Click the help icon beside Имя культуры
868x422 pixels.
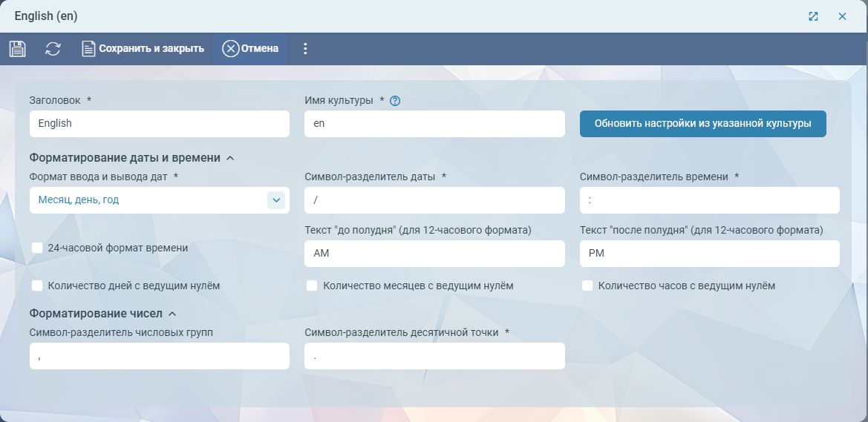tap(395, 101)
